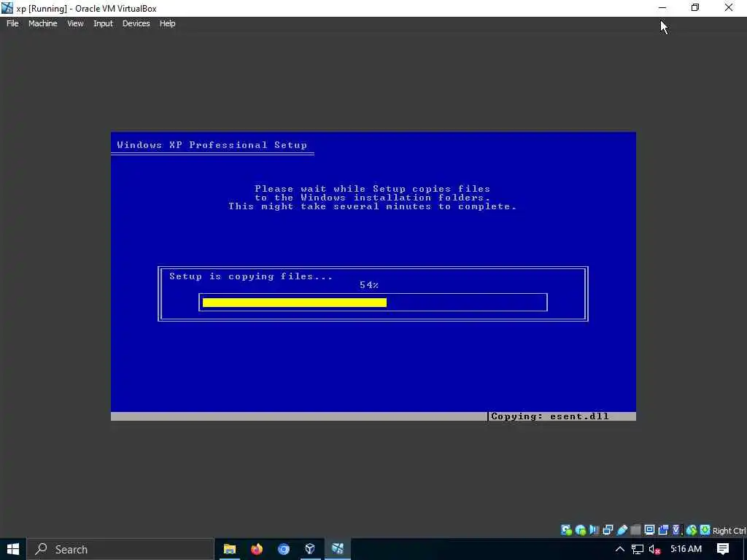
Task: Close the xp VirtualBox window
Action: coord(729,8)
